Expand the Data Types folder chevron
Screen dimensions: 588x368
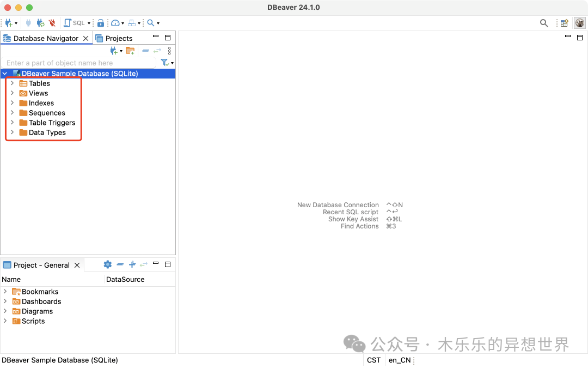click(12, 132)
